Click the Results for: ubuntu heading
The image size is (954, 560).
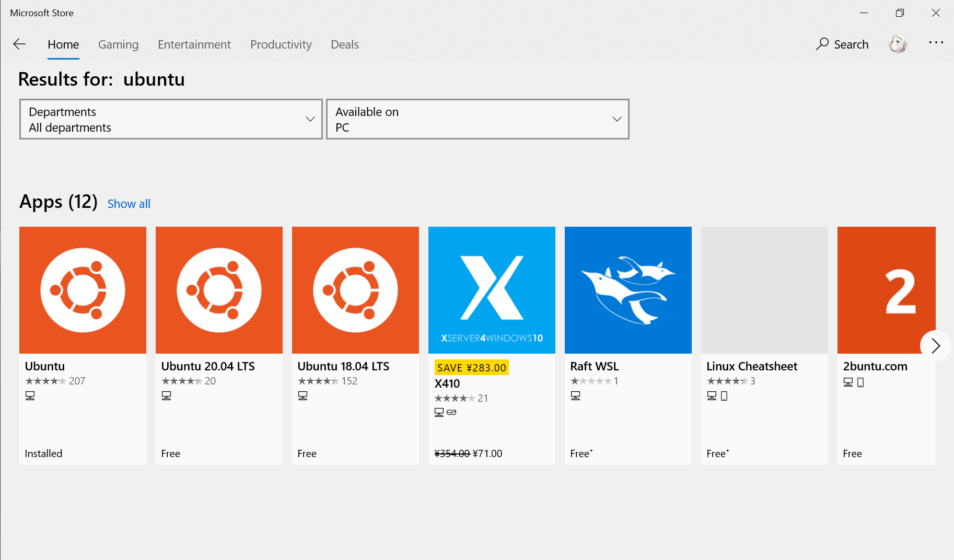tap(101, 79)
